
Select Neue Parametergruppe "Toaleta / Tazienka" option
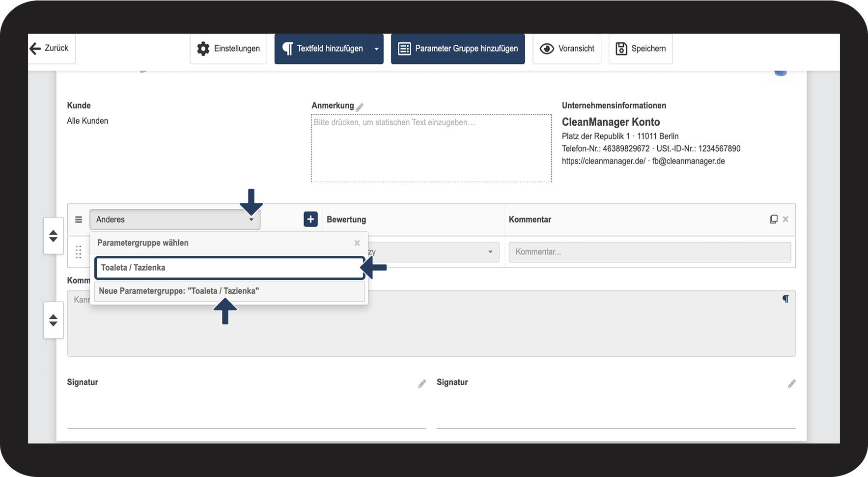229,291
